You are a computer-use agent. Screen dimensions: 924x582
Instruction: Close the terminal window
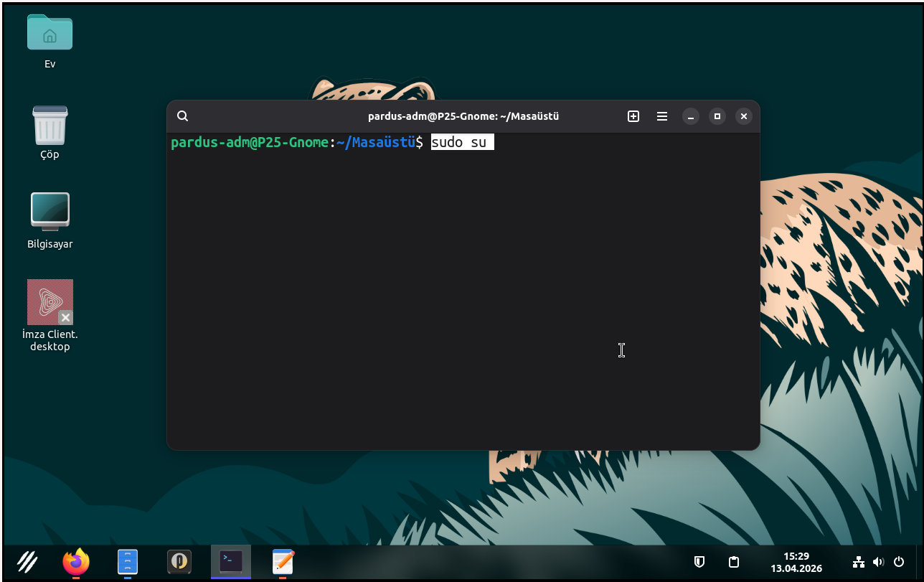click(744, 116)
